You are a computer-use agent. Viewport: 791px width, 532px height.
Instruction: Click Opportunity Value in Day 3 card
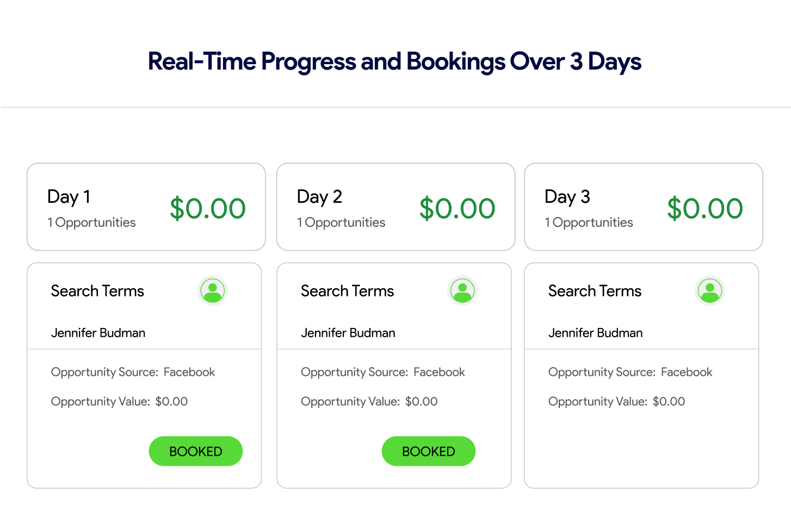tap(616, 401)
